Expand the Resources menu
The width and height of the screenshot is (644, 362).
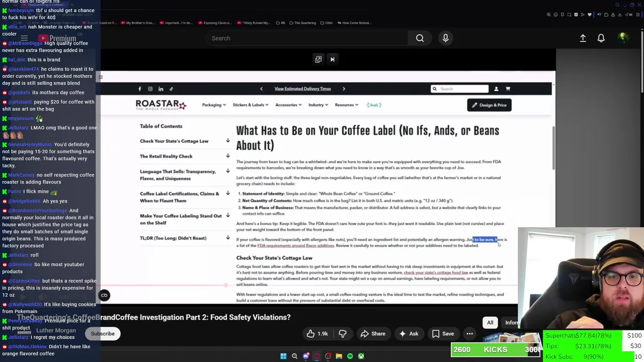tap(346, 105)
